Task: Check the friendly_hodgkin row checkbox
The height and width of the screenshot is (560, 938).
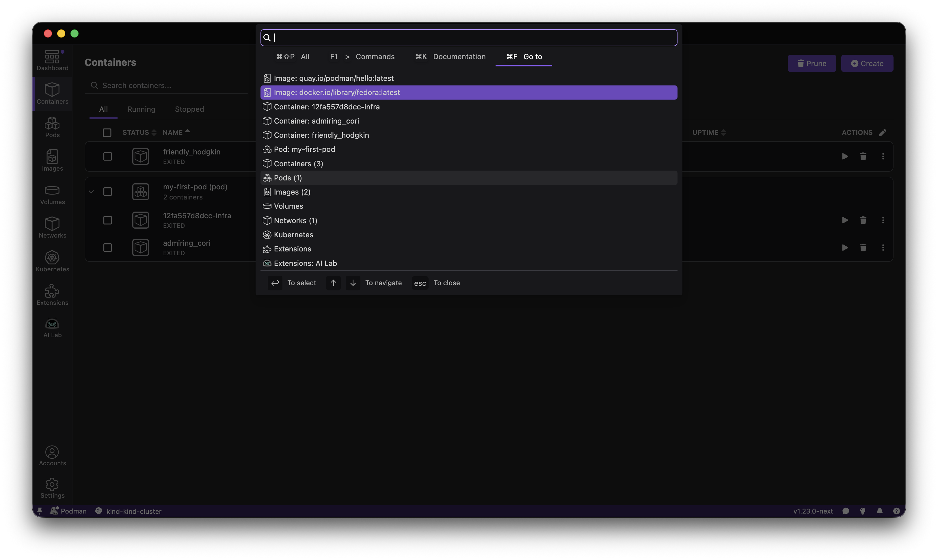Action: 108,156
